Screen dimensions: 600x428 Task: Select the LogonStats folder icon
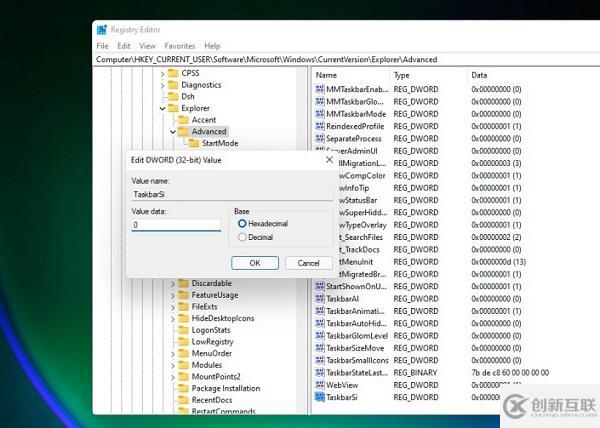pyautogui.click(x=184, y=330)
